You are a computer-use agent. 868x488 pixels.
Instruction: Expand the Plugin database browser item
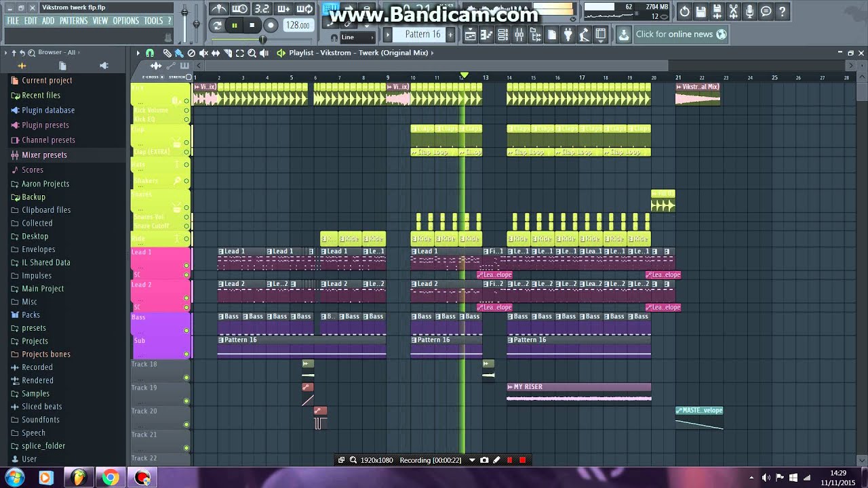[x=48, y=110]
